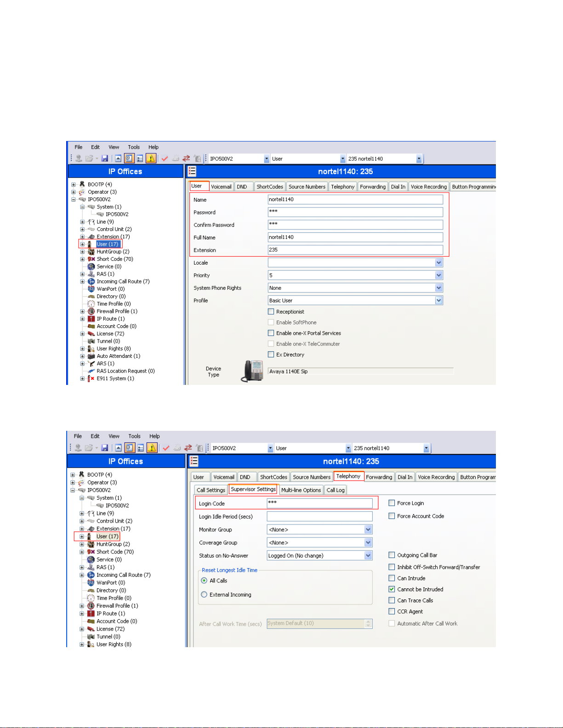
Task: Click the list icon beside the nortel1140: 235 title in the User-tab window
Action: tap(192, 171)
